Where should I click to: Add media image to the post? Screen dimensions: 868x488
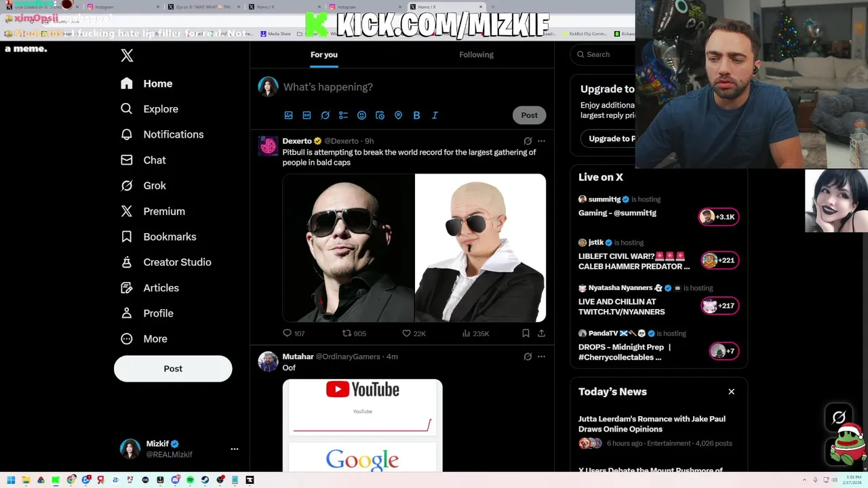point(288,115)
